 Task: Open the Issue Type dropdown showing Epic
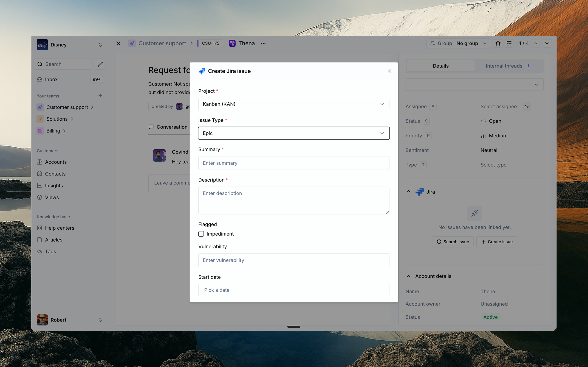pos(294,133)
